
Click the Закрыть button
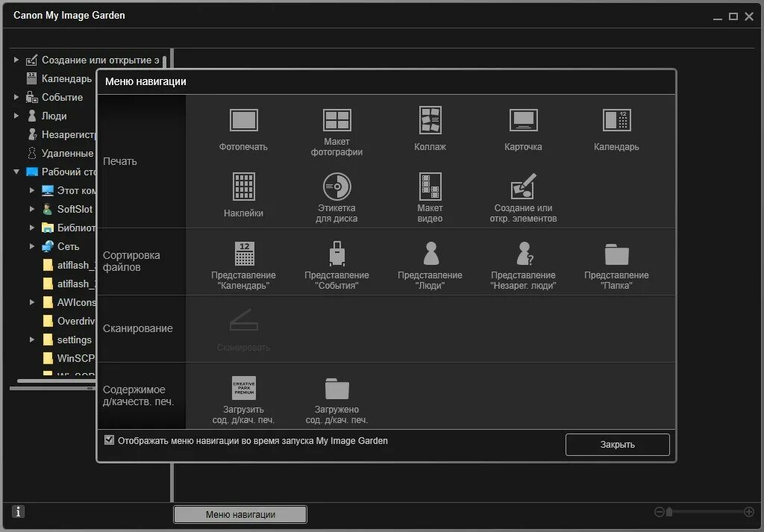pos(617,444)
